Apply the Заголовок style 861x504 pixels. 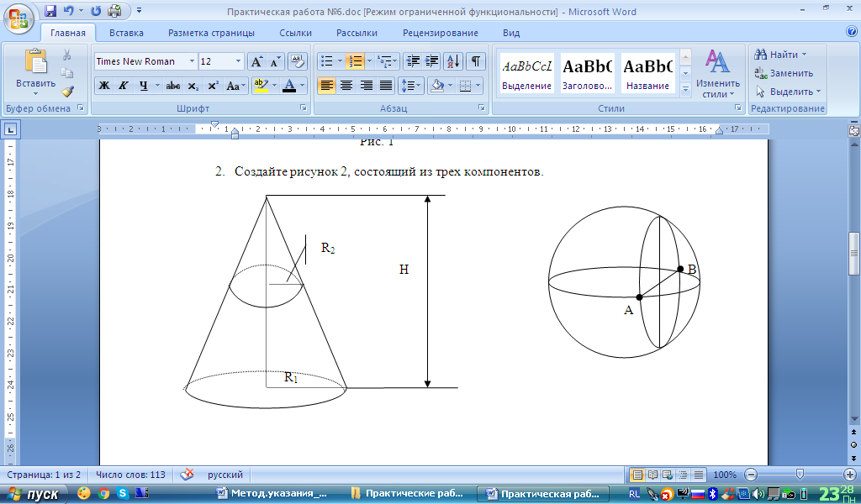[587, 72]
